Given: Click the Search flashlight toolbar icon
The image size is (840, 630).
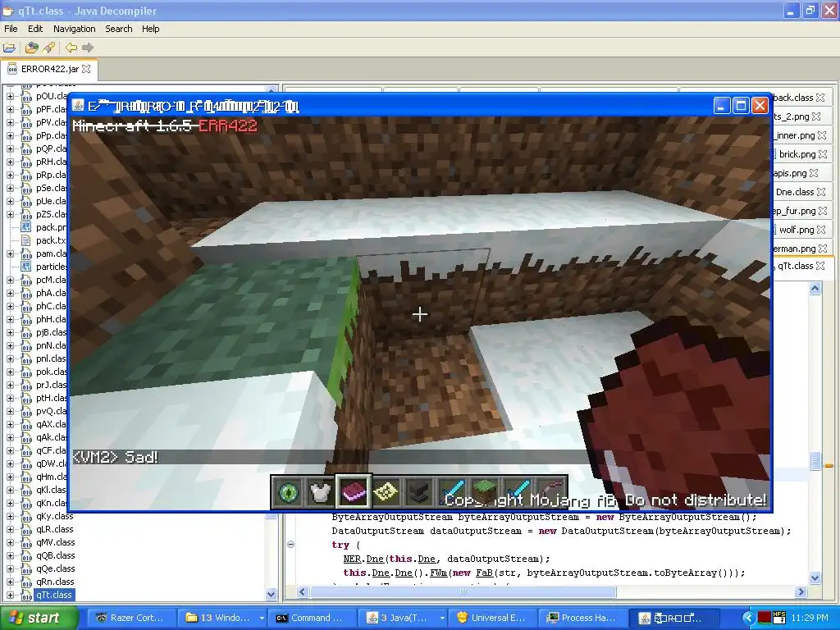Looking at the screenshot, I should tap(48, 48).
